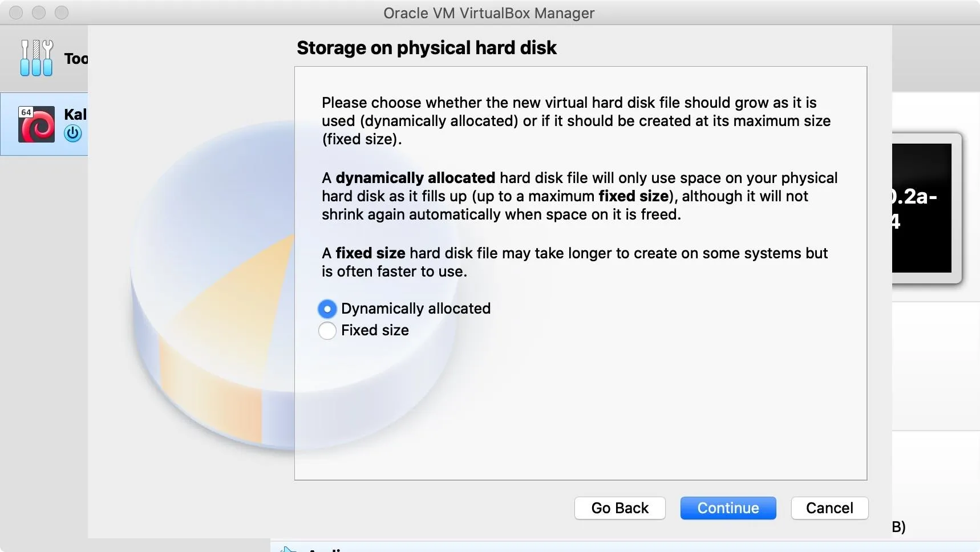Click the zoom button in the title bar

coord(62,13)
